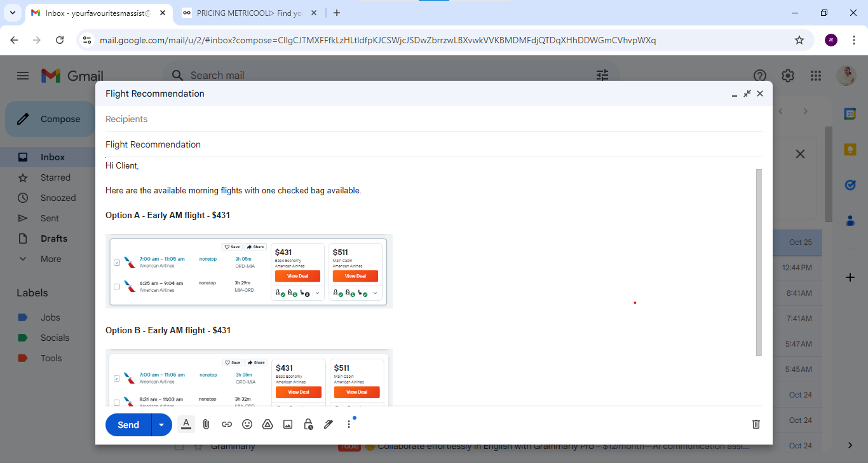The width and height of the screenshot is (868, 463).
Task: Bookmark this page with the star icon
Action: point(799,40)
